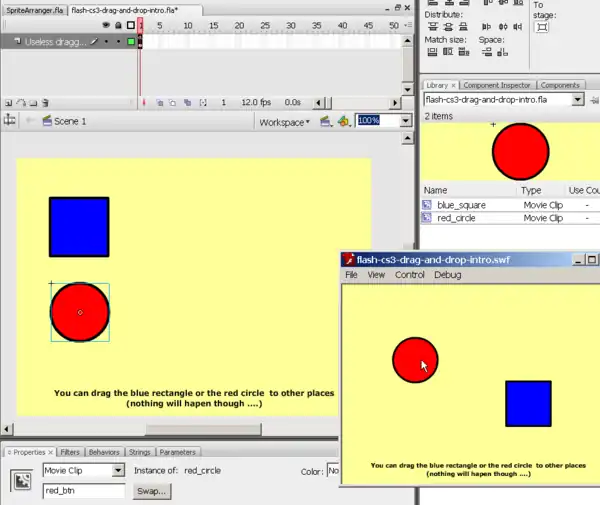Click the Edit Symbols icon beside Workspace

click(343, 121)
